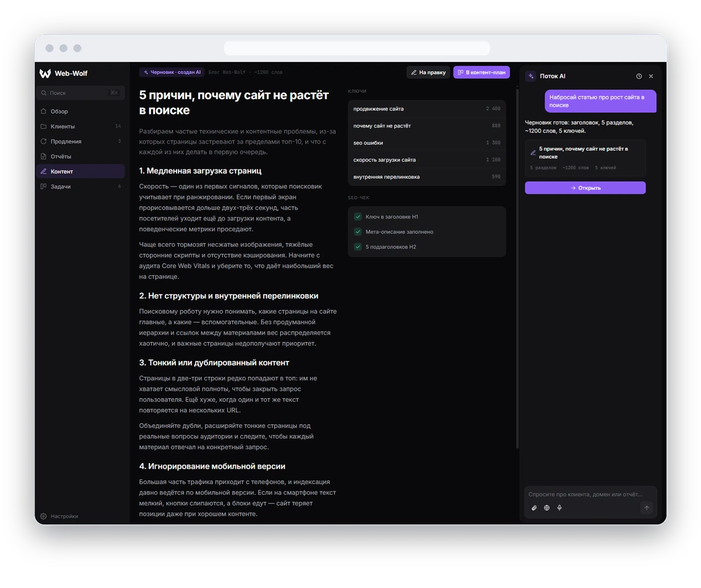The image size is (701, 588).
Task: Close the Поток AI panel
Action: [x=651, y=77]
